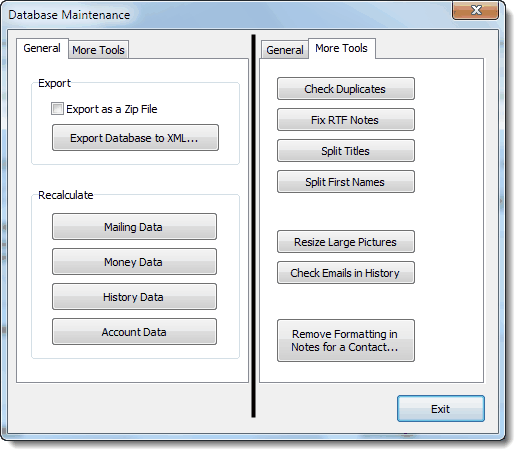Recalculate Mailing Data
This screenshot has height=456, width=521.
coord(134,227)
